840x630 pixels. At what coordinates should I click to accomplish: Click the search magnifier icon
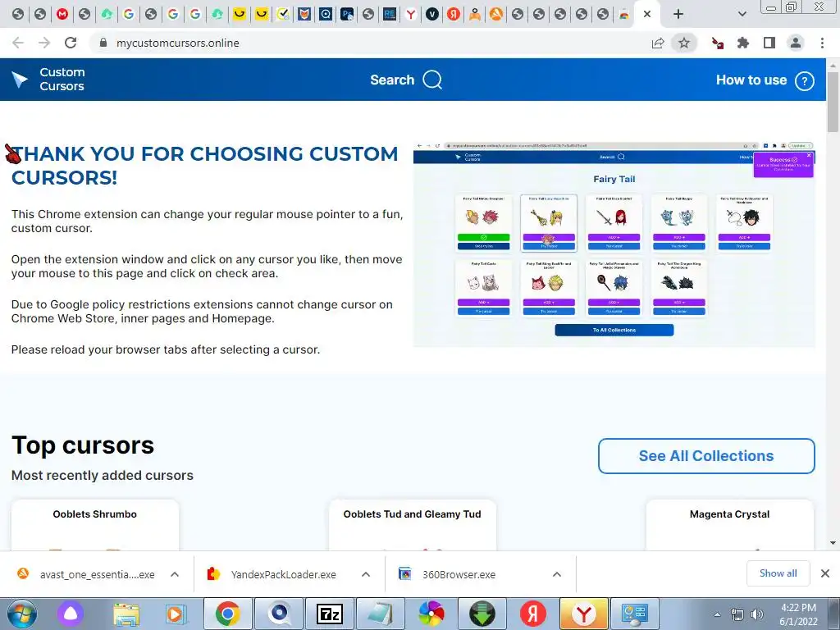point(432,80)
